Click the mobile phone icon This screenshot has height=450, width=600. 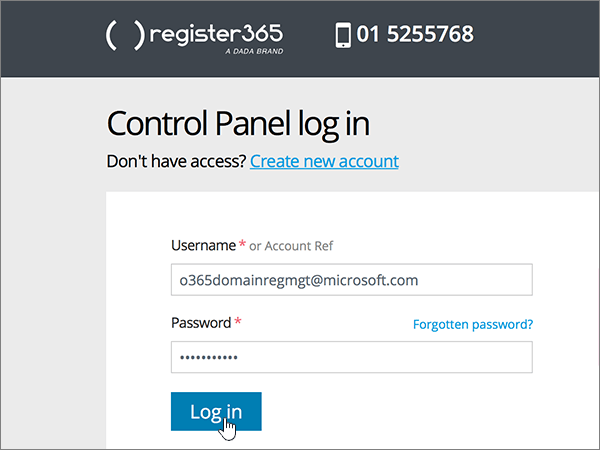(343, 35)
